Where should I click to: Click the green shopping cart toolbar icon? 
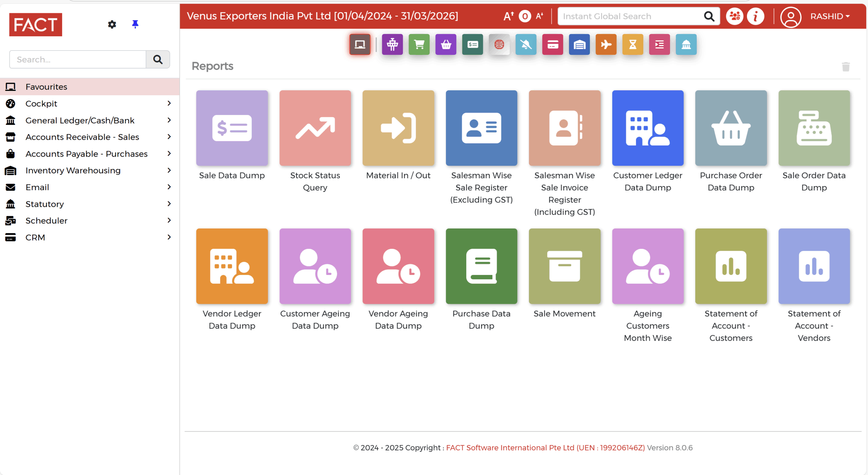(419, 44)
